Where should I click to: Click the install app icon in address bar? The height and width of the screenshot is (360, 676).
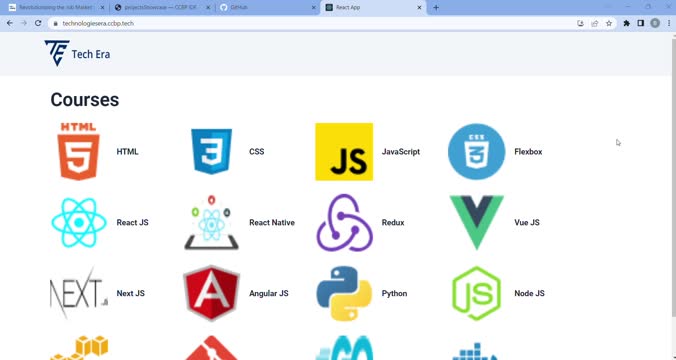(x=580, y=23)
